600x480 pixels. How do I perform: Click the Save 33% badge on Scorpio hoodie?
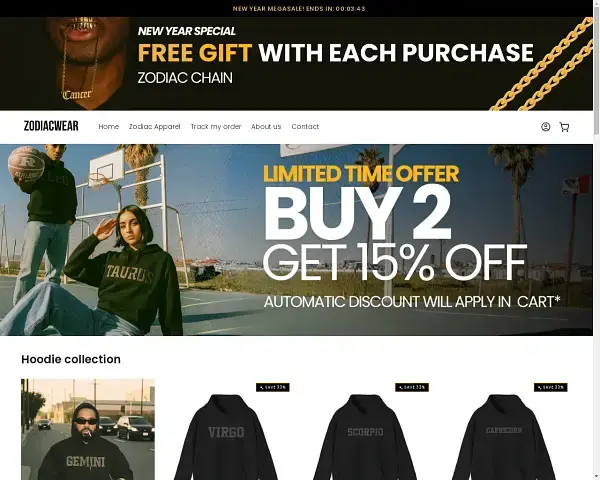[x=412, y=387]
